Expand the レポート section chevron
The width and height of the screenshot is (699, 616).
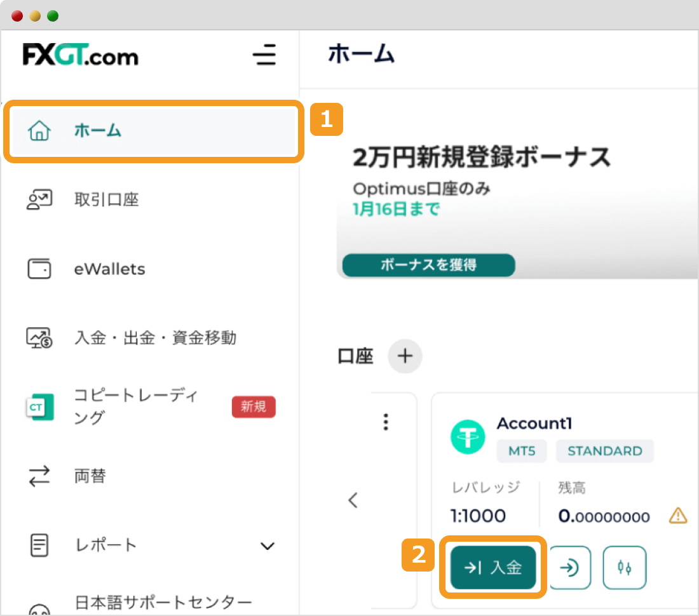[268, 546]
